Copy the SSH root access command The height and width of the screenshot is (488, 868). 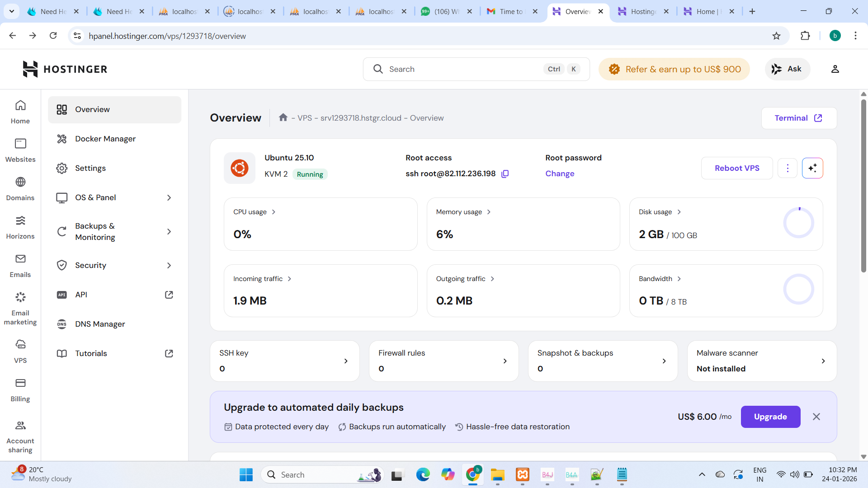[505, 174]
